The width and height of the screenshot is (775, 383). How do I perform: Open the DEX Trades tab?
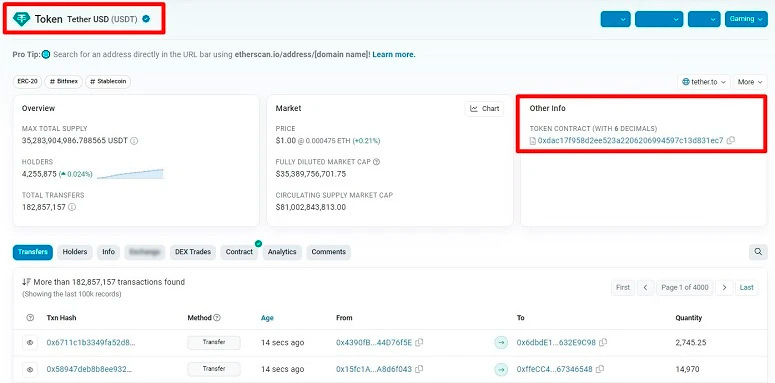193,252
